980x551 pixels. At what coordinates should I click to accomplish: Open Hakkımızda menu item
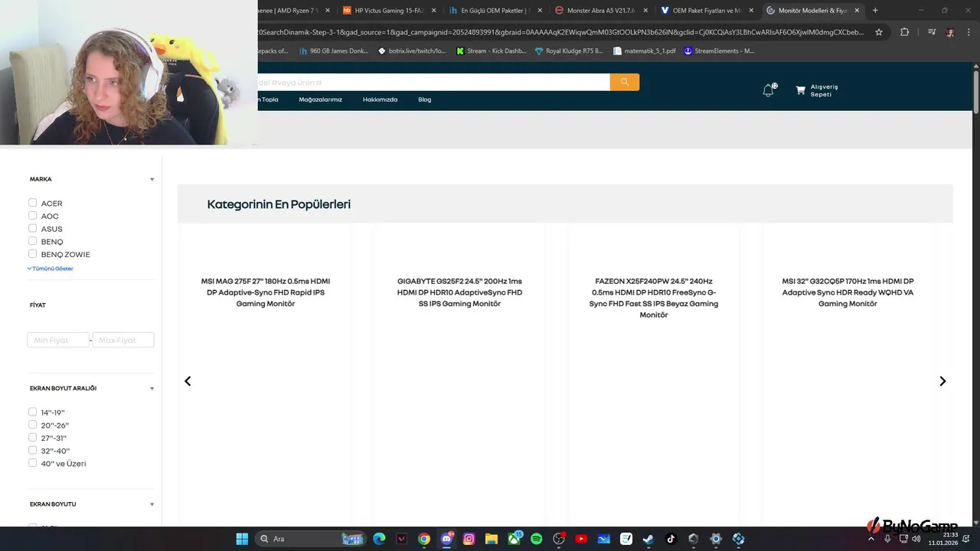(x=380, y=99)
